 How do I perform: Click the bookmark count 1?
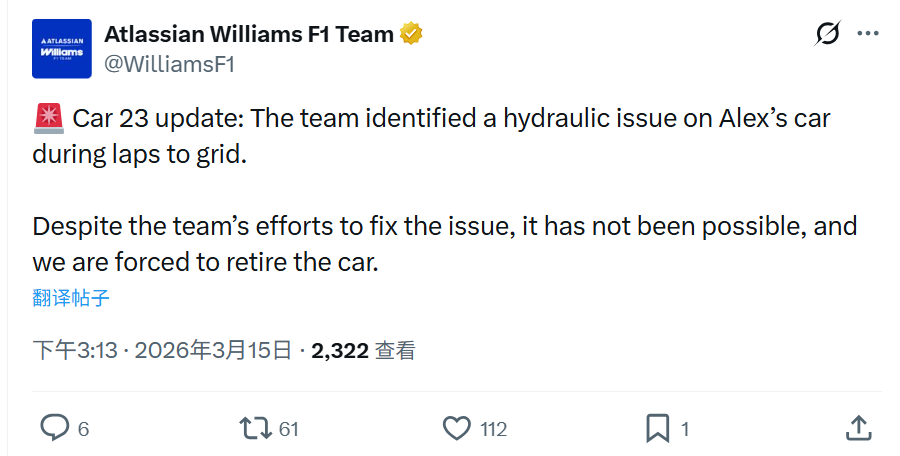(x=685, y=429)
